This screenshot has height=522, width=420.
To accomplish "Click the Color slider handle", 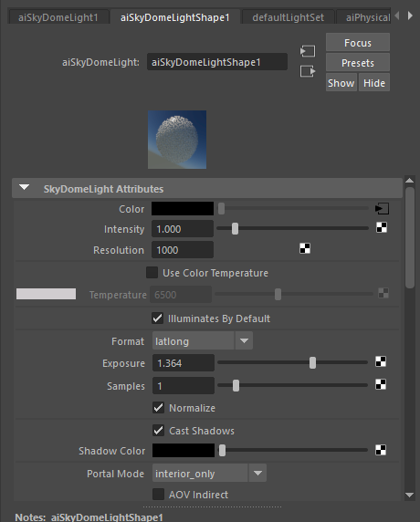I will [x=221, y=209].
